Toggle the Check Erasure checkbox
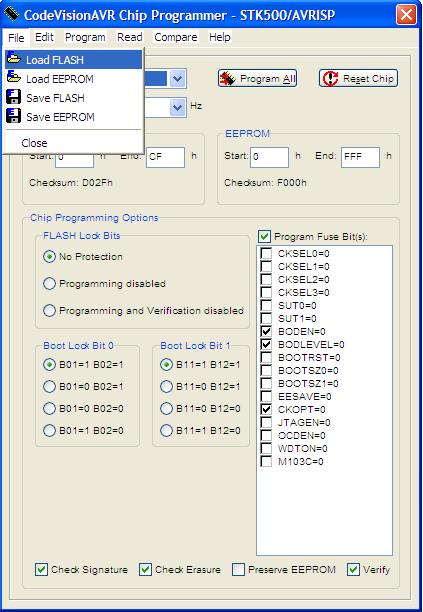This screenshot has height=612, width=423. click(x=145, y=569)
